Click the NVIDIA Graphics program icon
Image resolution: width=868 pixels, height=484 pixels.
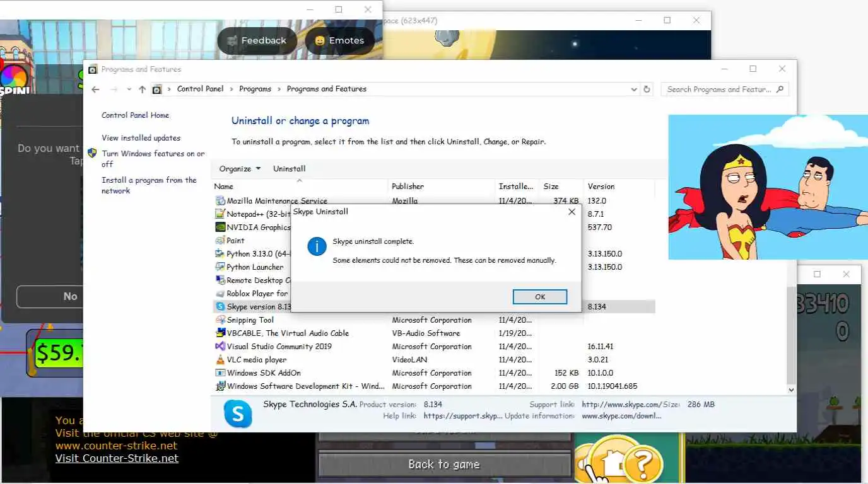tap(220, 228)
